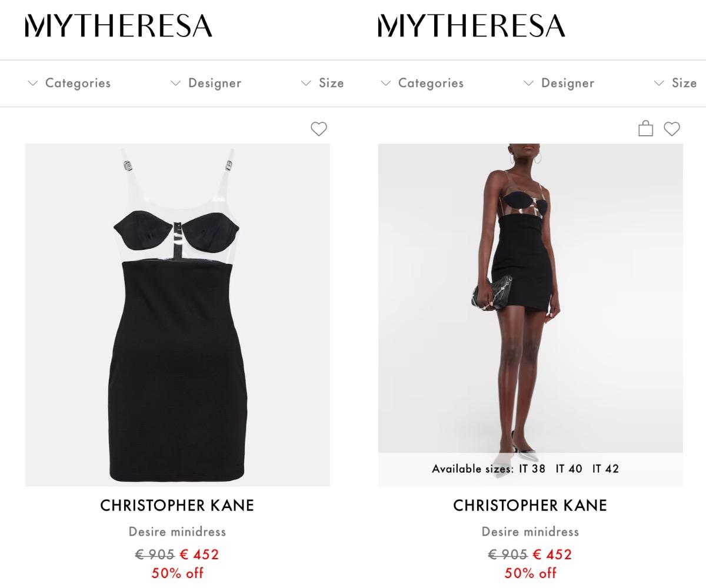Expand left Categories filter
The height and width of the screenshot is (588, 706).
[x=69, y=83]
